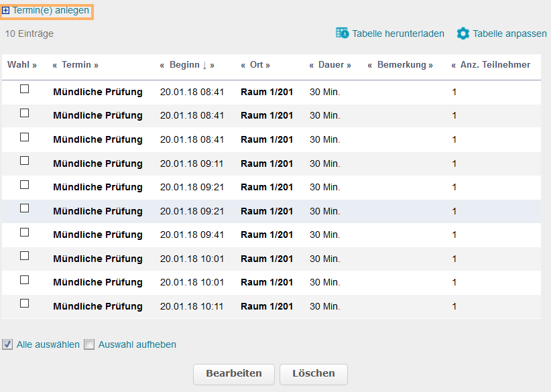Image resolution: width=551 pixels, height=392 pixels.
Task: Sort the table by Termin column header
Action: point(76,65)
